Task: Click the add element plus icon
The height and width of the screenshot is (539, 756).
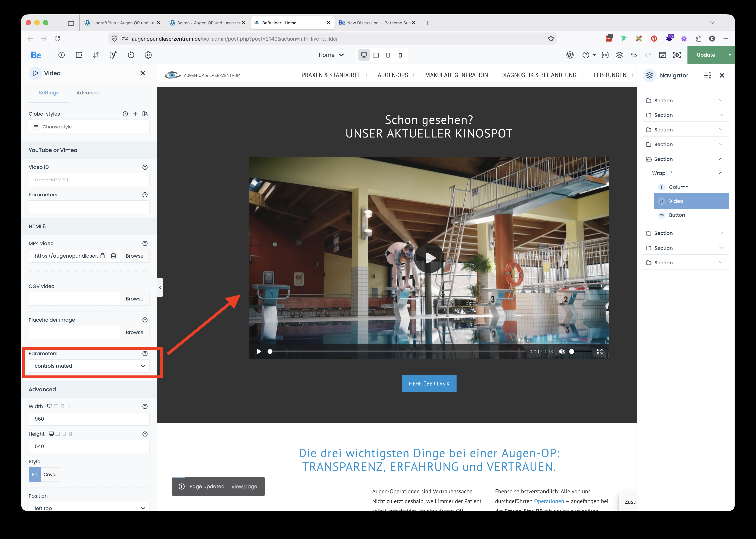Action: (61, 55)
